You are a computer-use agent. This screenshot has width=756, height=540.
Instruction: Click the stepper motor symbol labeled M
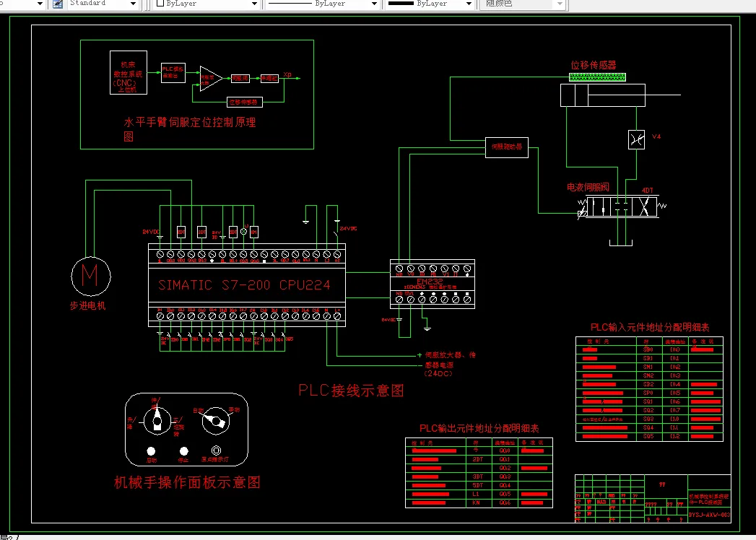click(x=91, y=276)
